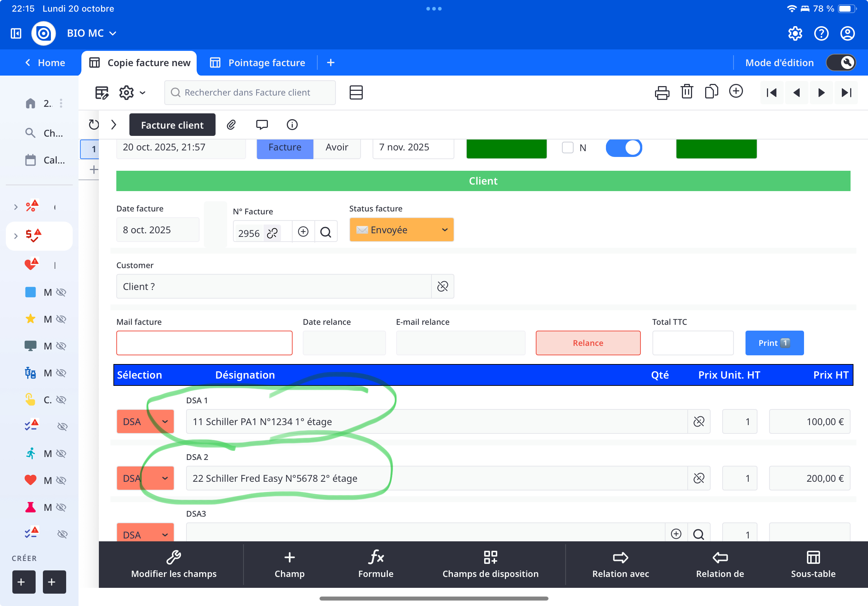Go to the last record arrow
The width and height of the screenshot is (868, 606).
tap(846, 93)
